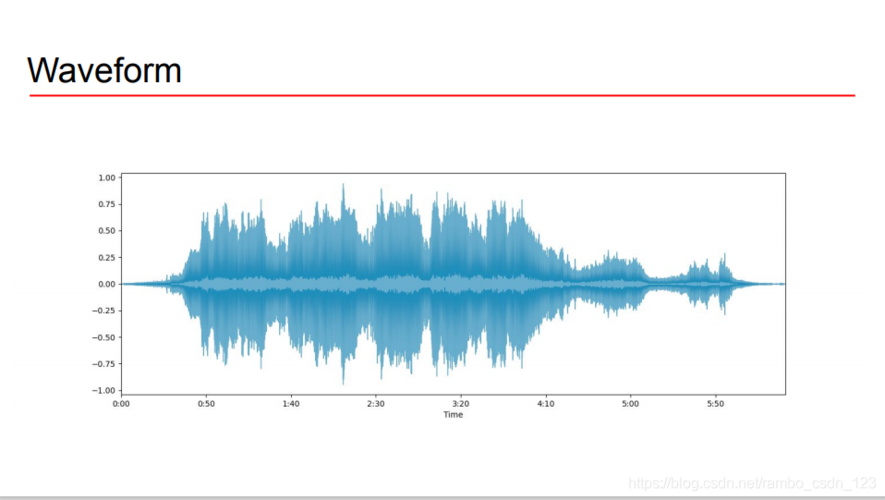Click the 4:10 time axis label
Image resolution: width=885 pixels, height=500 pixels.
[x=546, y=404]
